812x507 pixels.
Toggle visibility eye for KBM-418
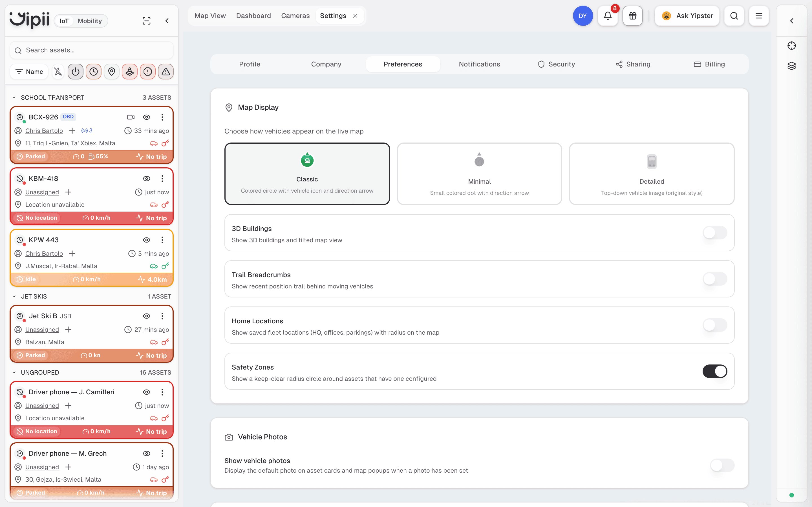click(x=147, y=178)
